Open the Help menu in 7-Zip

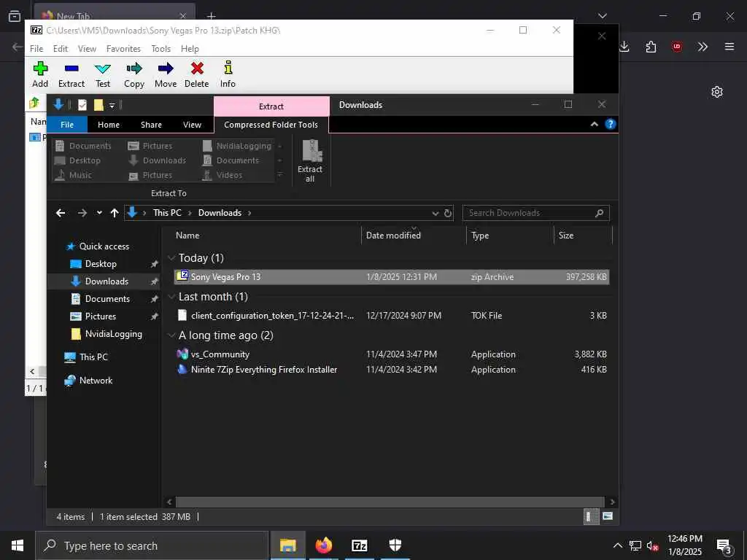click(x=190, y=49)
